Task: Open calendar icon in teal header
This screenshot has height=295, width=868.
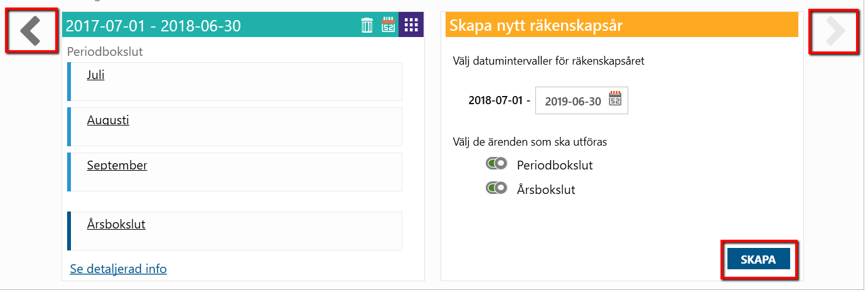Action: [x=388, y=25]
